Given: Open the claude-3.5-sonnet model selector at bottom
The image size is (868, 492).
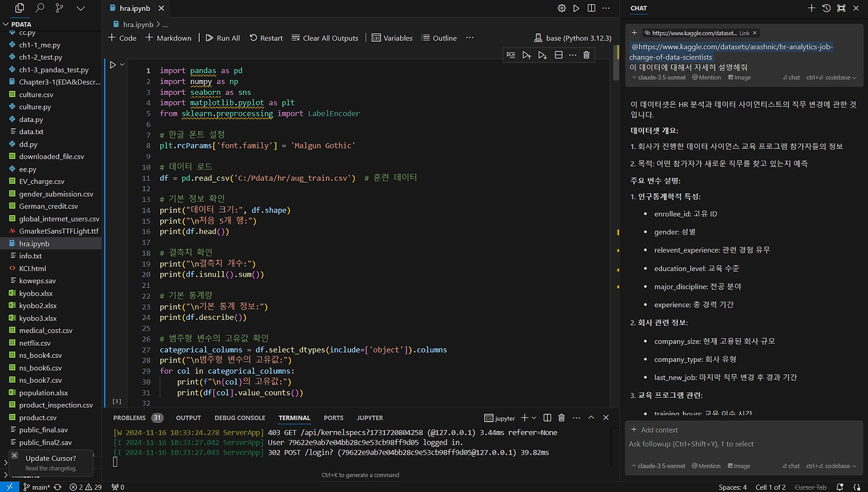Looking at the screenshot, I should tap(660, 466).
